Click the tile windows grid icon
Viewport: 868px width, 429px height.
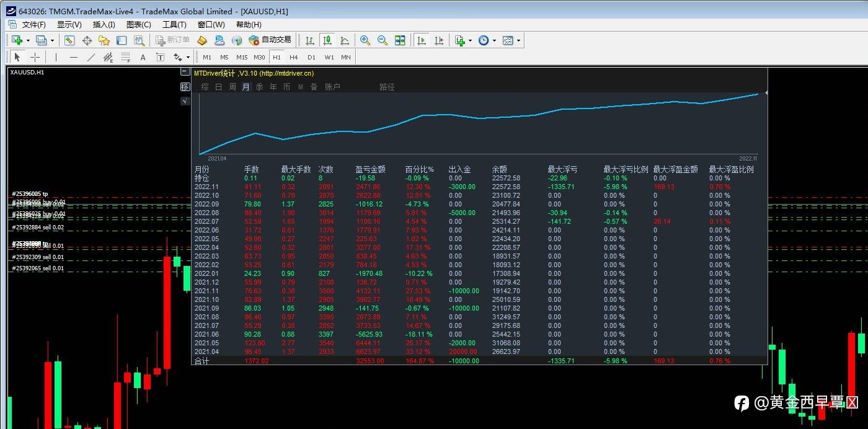tap(400, 40)
